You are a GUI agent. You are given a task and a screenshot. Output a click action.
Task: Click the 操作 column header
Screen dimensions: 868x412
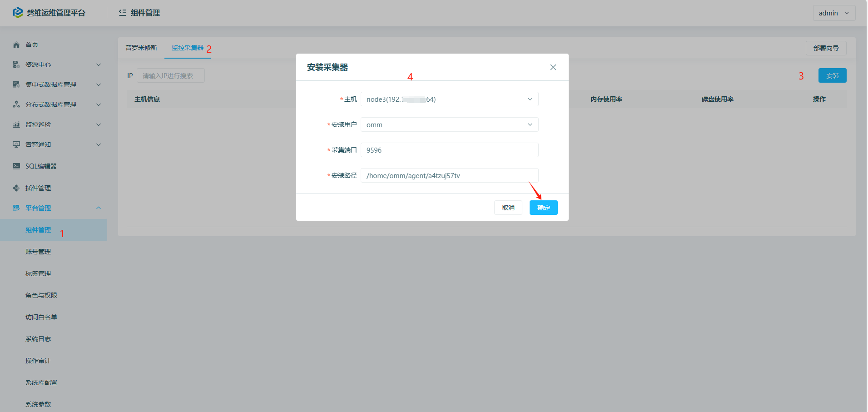click(x=819, y=99)
